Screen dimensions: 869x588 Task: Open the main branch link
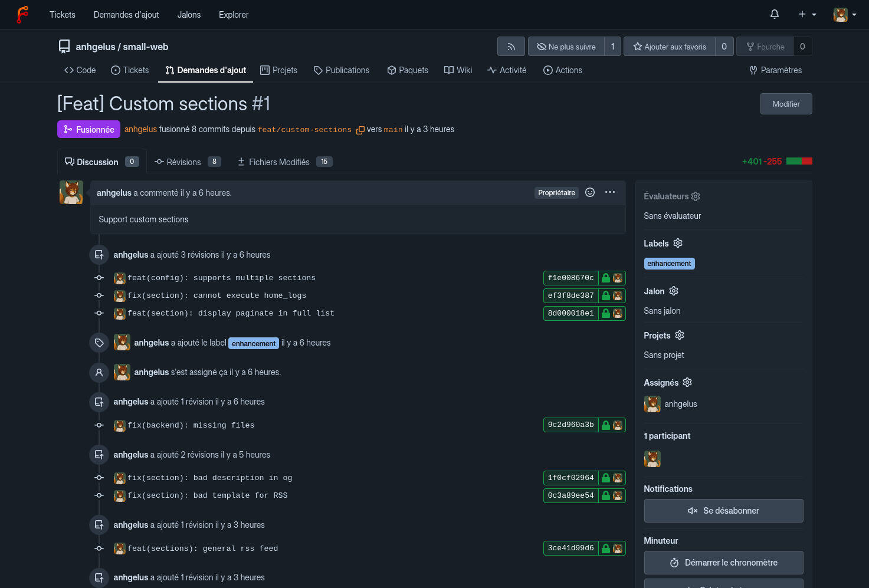pyautogui.click(x=393, y=130)
